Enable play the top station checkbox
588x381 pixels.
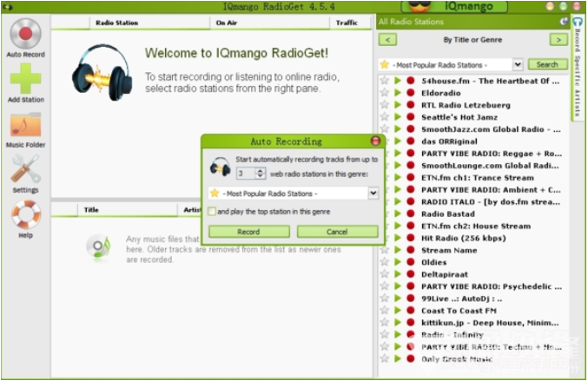212,212
